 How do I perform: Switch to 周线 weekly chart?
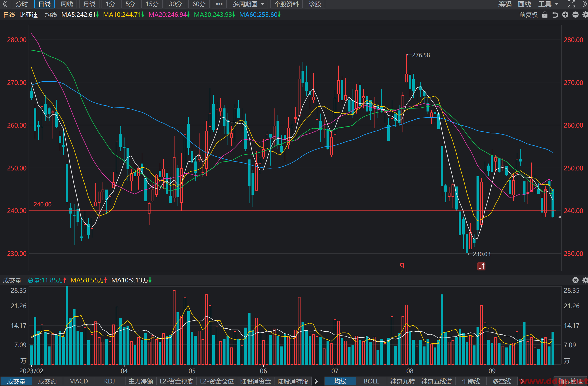click(x=67, y=4)
